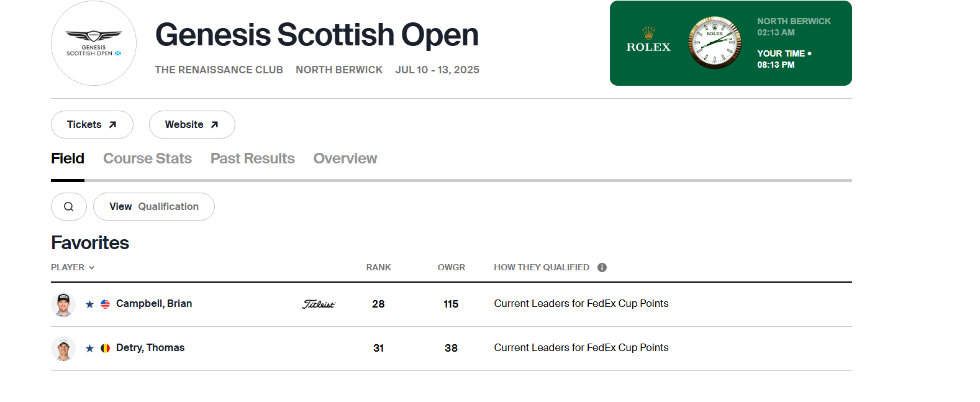
Task: Open the Tickets external link
Action: (x=92, y=125)
